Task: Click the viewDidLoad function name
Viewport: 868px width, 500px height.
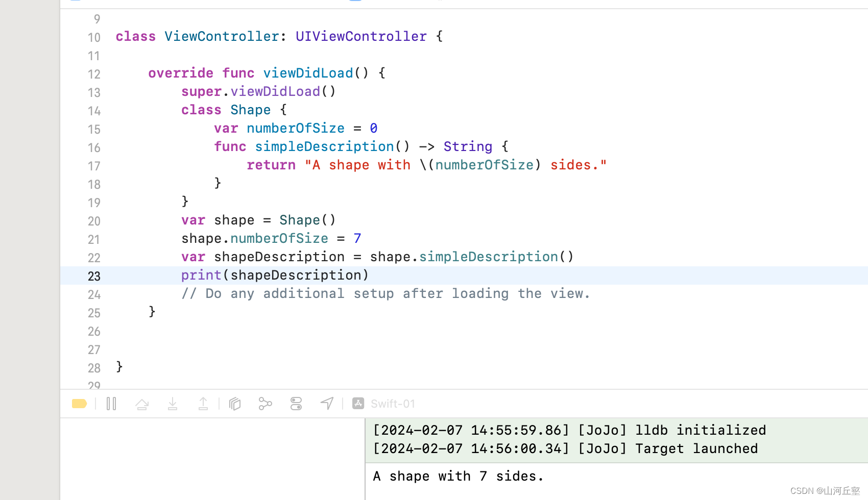Action: point(308,73)
